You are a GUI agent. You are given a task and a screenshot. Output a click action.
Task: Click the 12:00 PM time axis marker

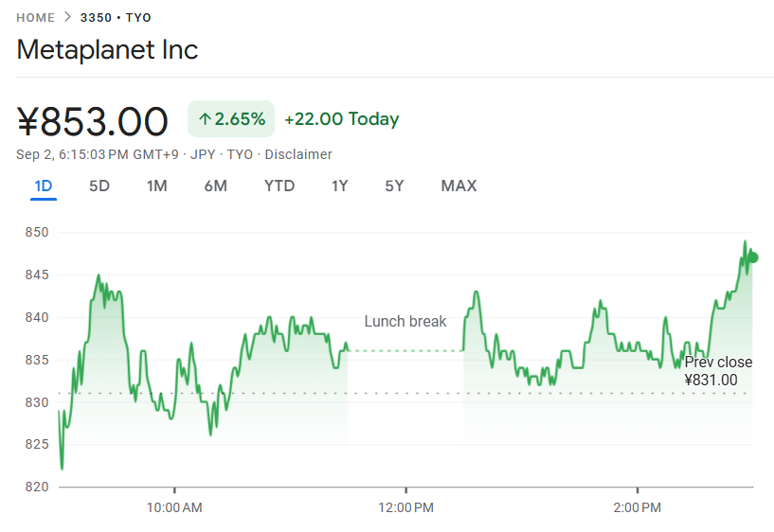click(405, 508)
